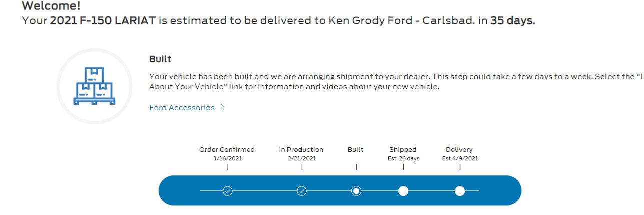Screen dimensions: 644x215
Task: Click the Built label above the tracker
Action: point(356,149)
